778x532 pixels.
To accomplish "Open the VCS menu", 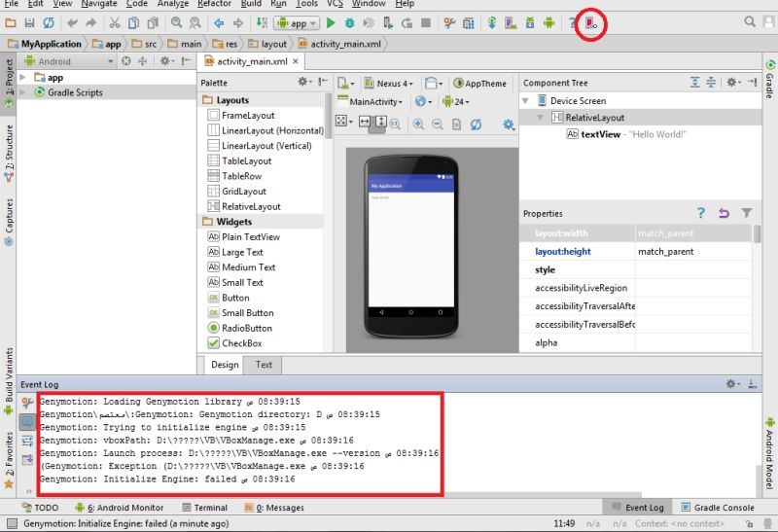I will 335,4.
